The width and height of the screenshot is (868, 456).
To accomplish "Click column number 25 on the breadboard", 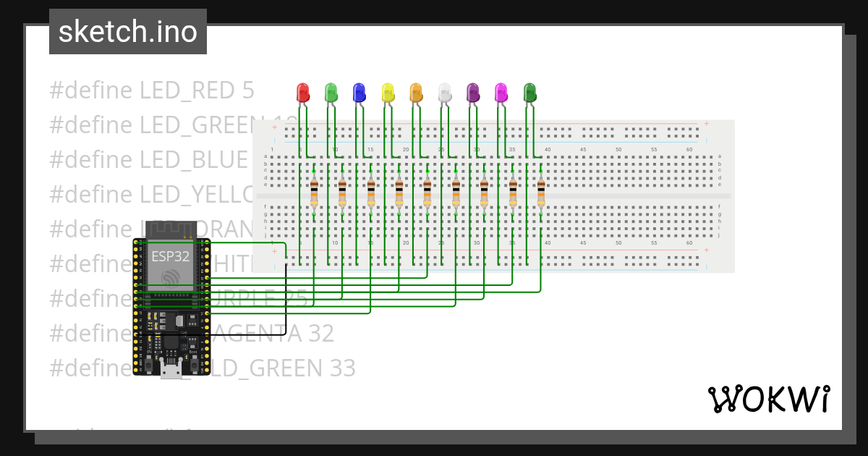I will click(x=441, y=150).
